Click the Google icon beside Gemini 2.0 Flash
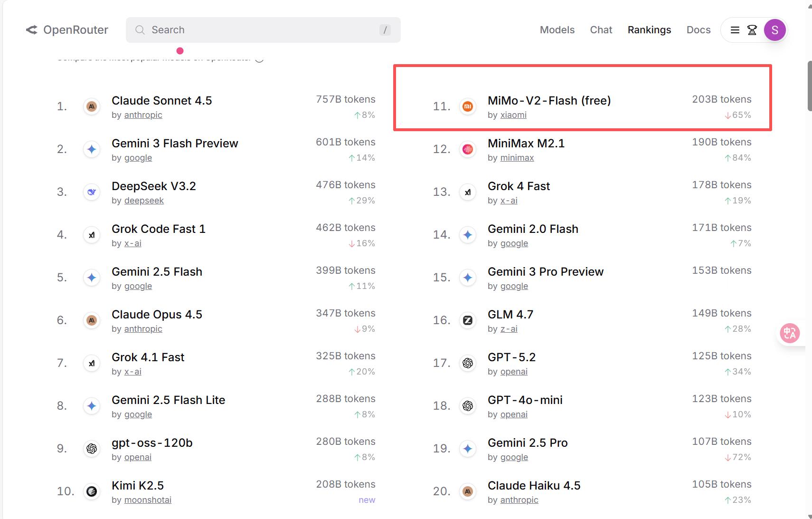The width and height of the screenshot is (812, 519). tap(468, 235)
